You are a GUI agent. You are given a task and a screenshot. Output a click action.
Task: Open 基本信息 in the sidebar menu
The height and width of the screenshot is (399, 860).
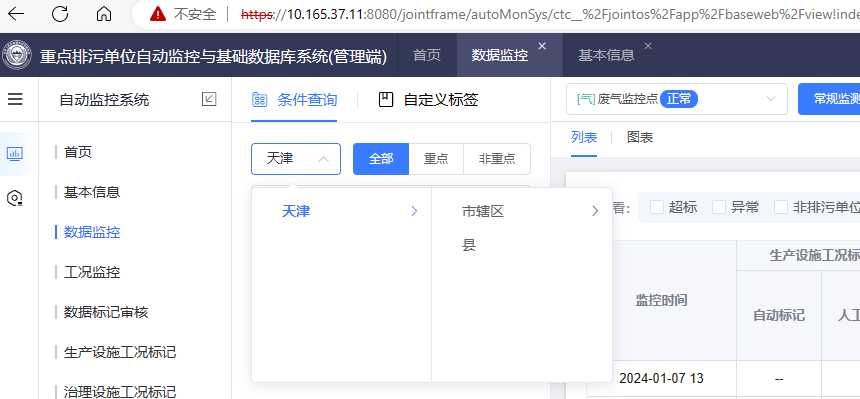tap(92, 193)
